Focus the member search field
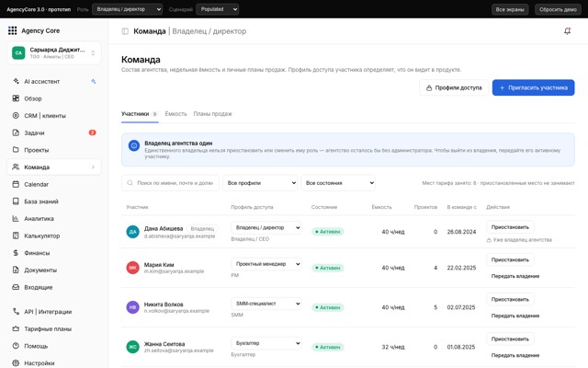 tap(170, 183)
